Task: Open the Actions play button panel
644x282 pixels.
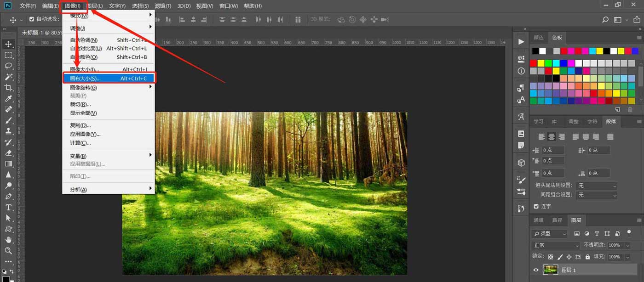Action: [521, 42]
